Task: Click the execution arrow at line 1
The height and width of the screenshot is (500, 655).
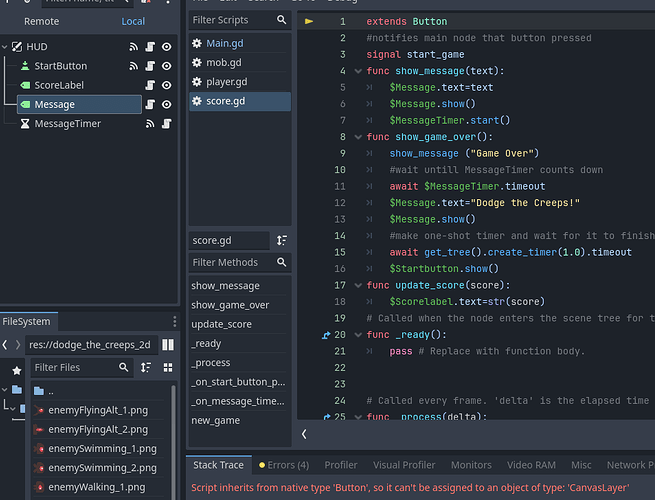Action: [x=309, y=21]
